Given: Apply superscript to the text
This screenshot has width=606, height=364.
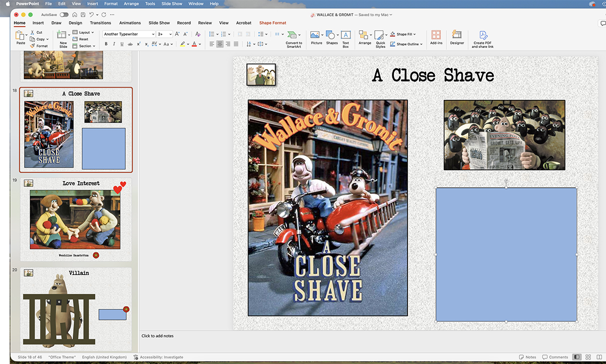Looking at the screenshot, I should [x=138, y=44].
